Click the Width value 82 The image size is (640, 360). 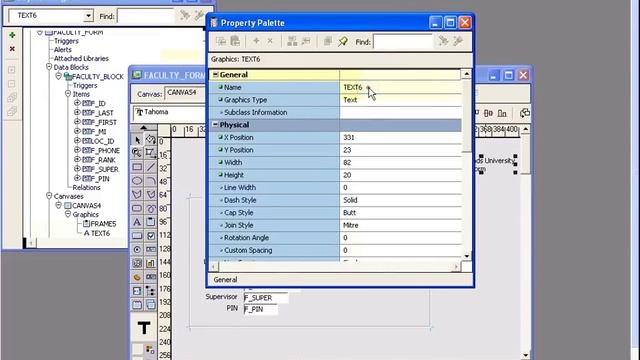[x=400, y=162]
